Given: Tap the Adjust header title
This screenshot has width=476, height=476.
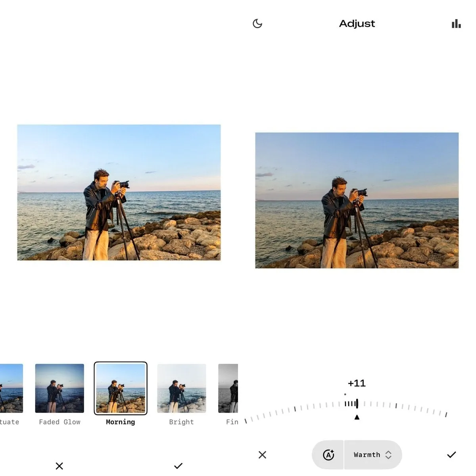Looking at the screenshot, I should [357, 24].
